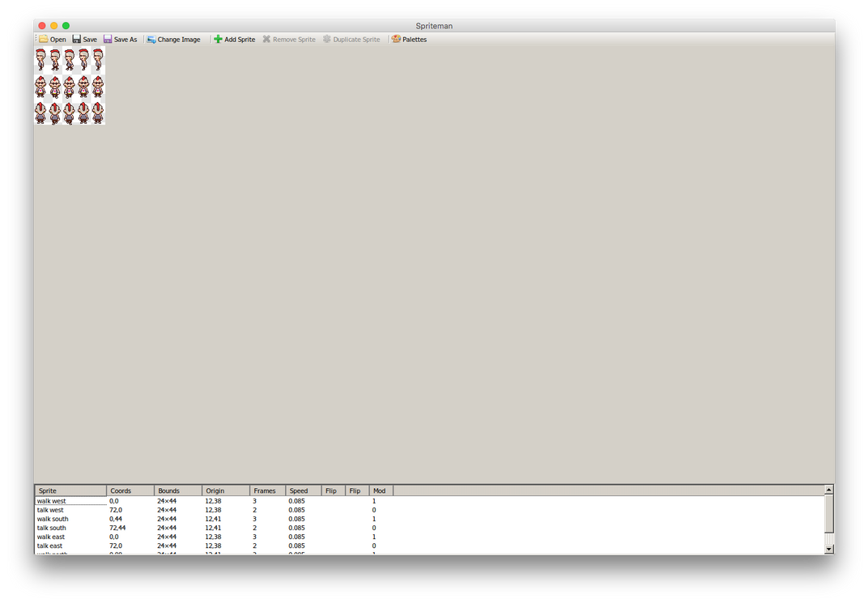Image resolution: width=868 pixels, height=603 pixels.
Task: Click the Save floppy disk icon
Action: (76, 40)
